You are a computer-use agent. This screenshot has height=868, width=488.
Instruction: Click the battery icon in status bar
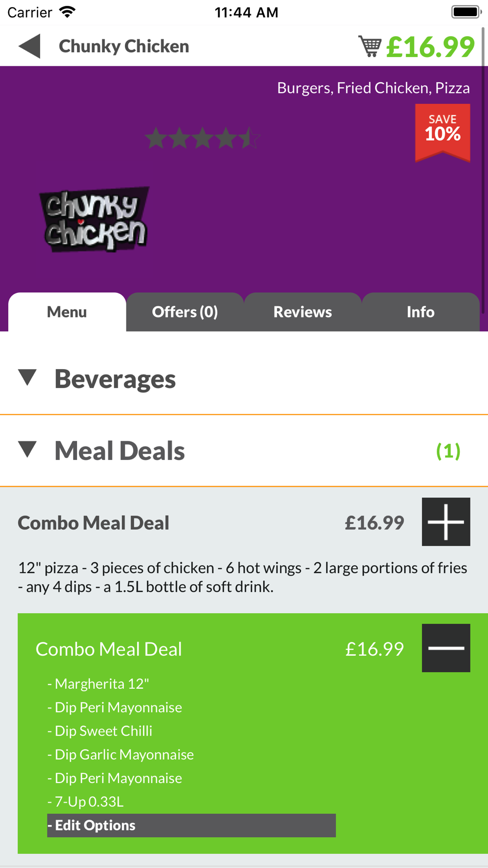click(x=467, y=12)
